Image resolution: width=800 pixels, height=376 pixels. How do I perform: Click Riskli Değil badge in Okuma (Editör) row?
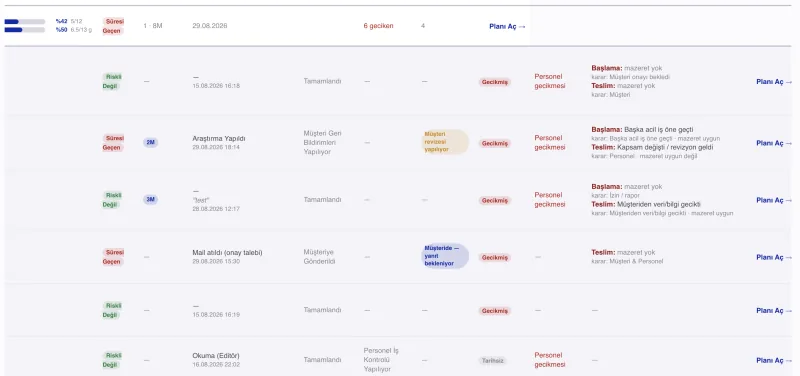point(112,360)
